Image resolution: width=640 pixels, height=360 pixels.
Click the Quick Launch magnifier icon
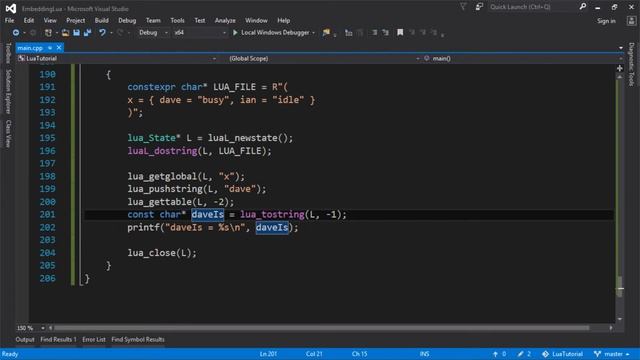[x=583, y=7]
